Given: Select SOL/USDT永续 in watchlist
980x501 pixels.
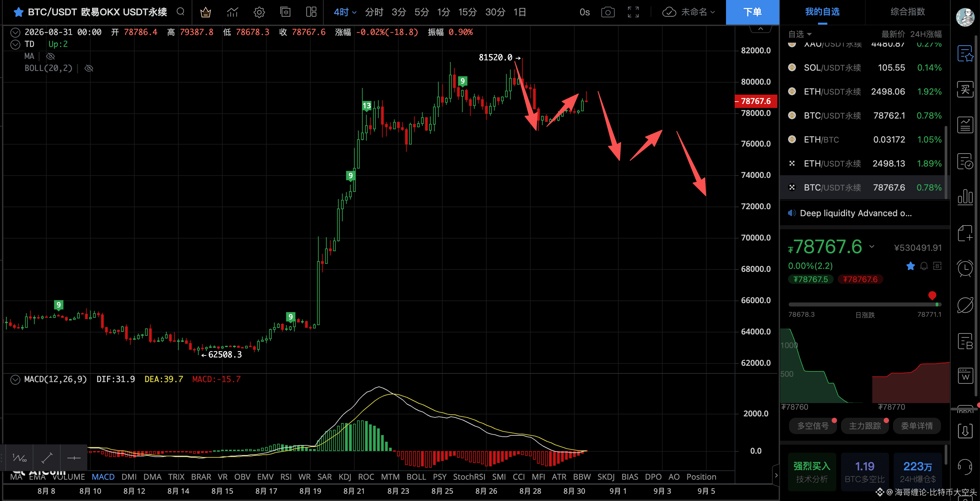Looking at the screenshot, I should tap(865, 68).
